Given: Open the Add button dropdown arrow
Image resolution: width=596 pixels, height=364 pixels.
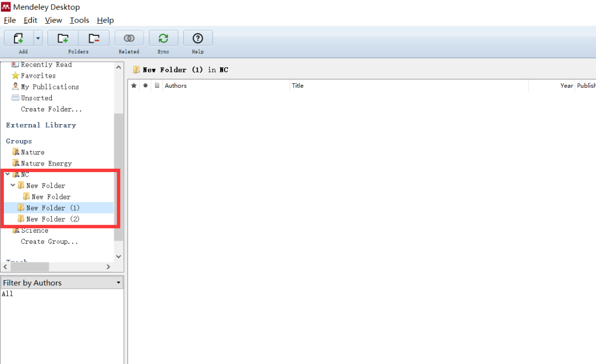Looking at the screenshot, I should click(38, 39).
